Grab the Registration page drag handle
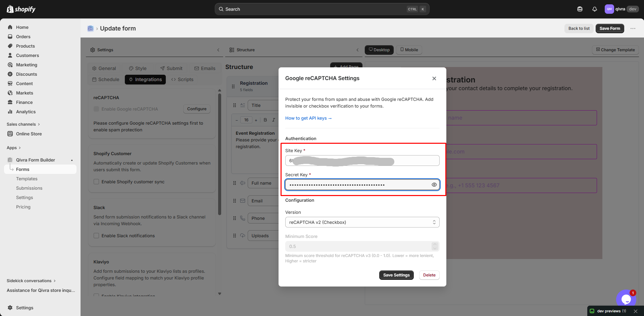 233,86
